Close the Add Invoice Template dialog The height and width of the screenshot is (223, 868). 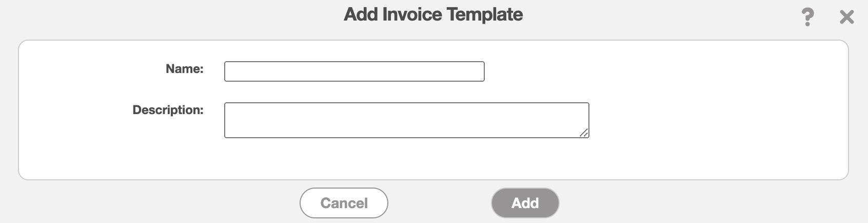[846, 17]
